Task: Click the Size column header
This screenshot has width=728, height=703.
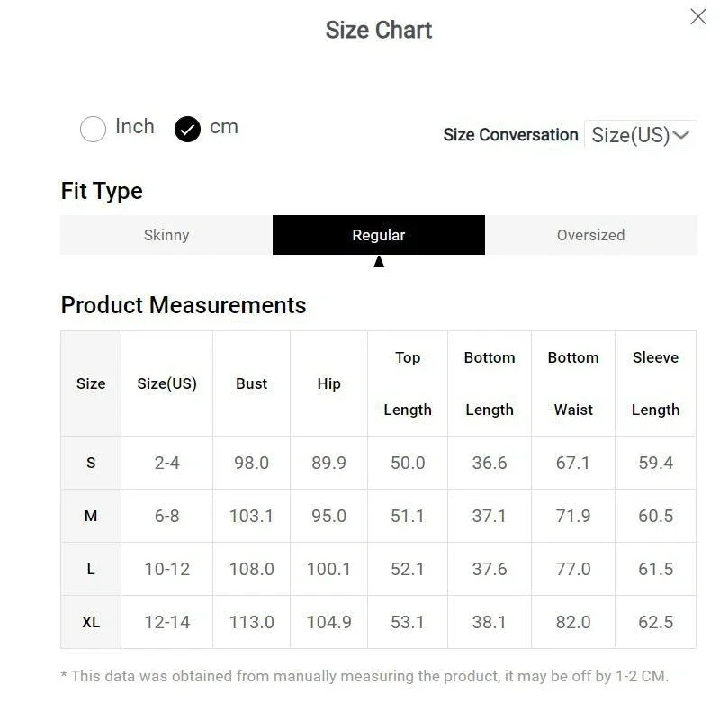Action: click(x=91, y=383)
